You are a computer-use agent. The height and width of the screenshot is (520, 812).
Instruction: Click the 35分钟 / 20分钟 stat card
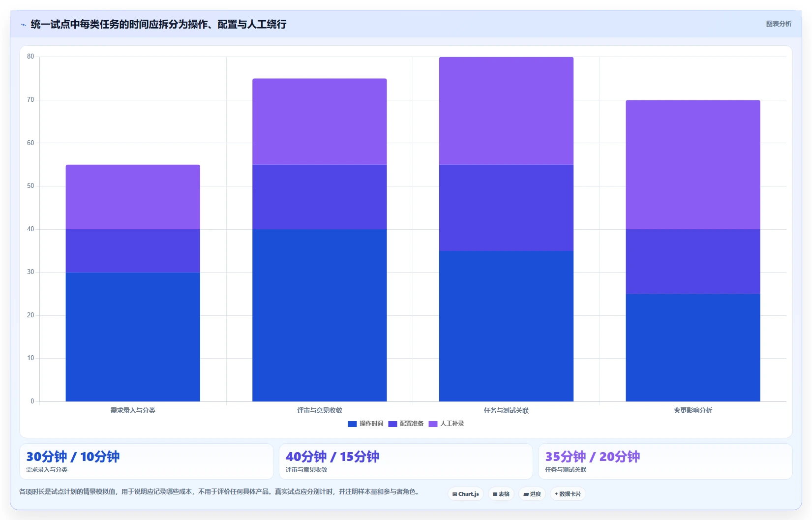(x=665, y=461)
